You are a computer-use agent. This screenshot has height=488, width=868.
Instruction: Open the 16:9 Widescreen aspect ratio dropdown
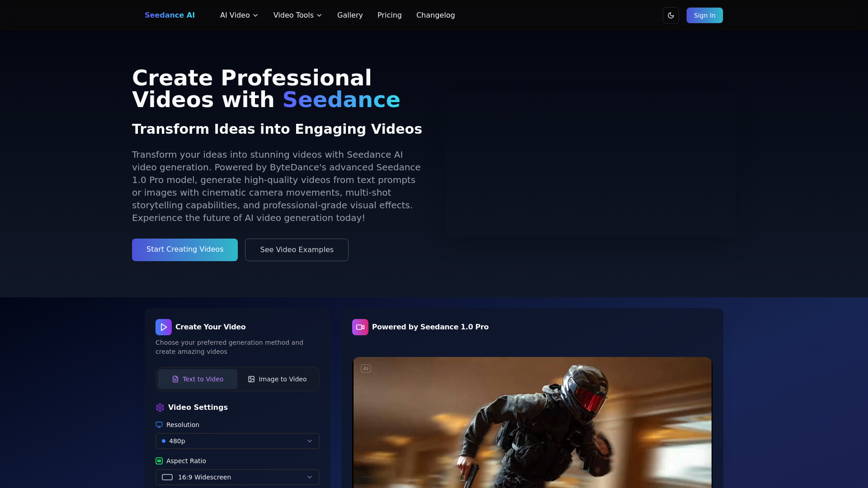click(x=237, y=477)
